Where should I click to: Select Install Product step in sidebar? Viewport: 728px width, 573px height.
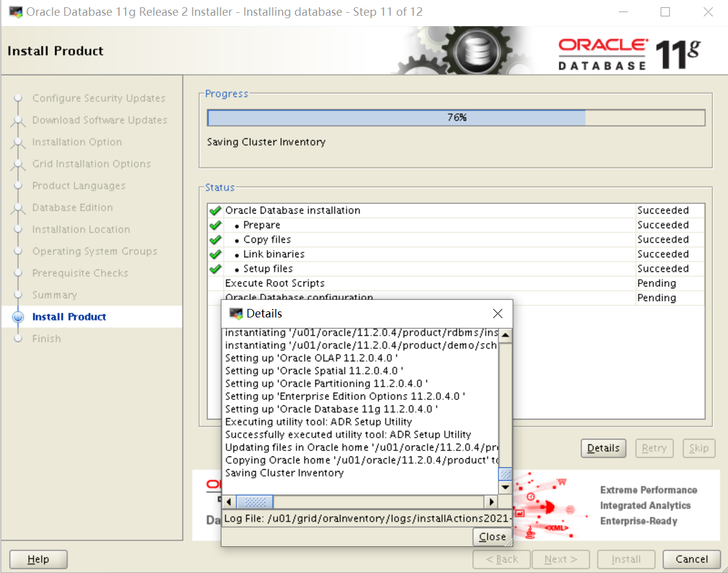click(x=69, y=317)
